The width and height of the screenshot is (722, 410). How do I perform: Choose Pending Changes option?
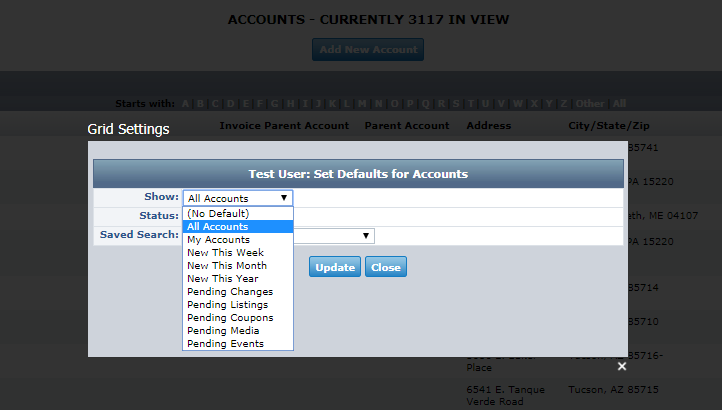(x=238, y=292)
